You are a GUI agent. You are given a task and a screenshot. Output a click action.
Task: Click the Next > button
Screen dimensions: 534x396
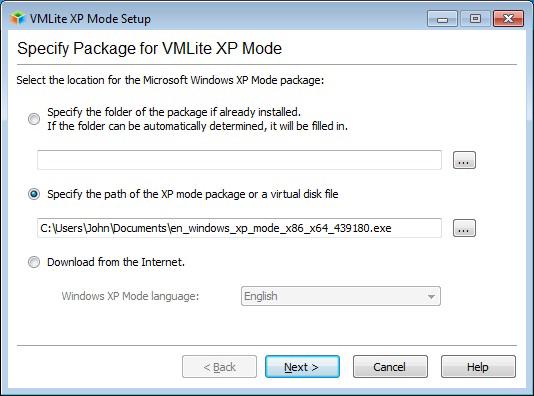pyautogui.click(x=302, y=367)
